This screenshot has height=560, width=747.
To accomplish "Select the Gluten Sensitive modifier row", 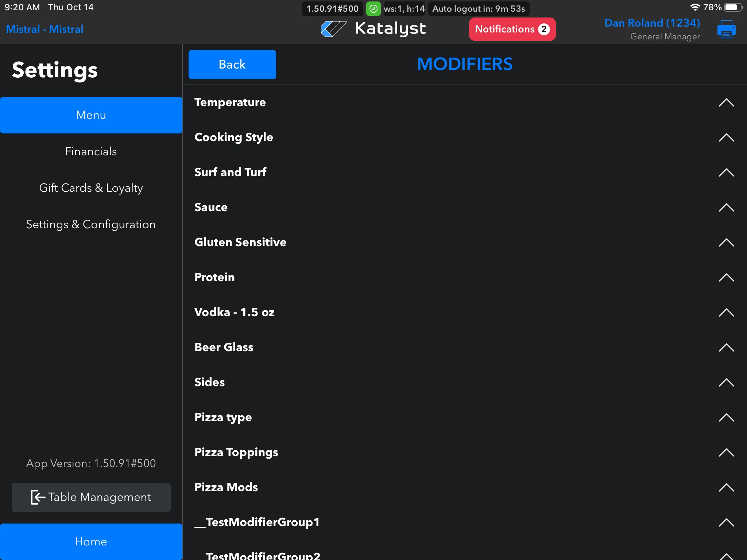I will point(240,242).
